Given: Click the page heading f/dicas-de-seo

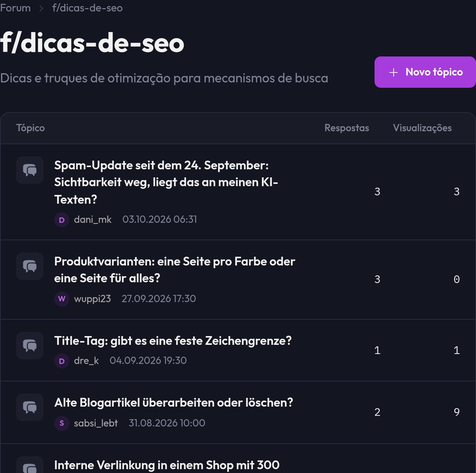Looking at the screenshot, I should (92, 42).
